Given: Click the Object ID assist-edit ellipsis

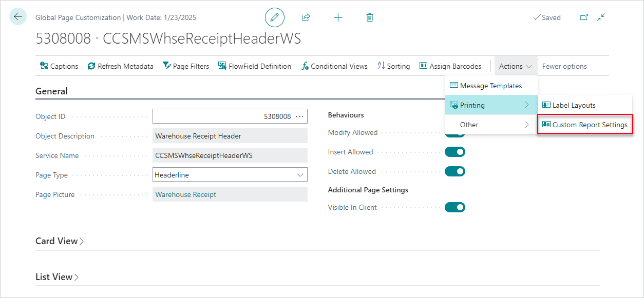Looking at the screenshot, I should pos(300,116).
